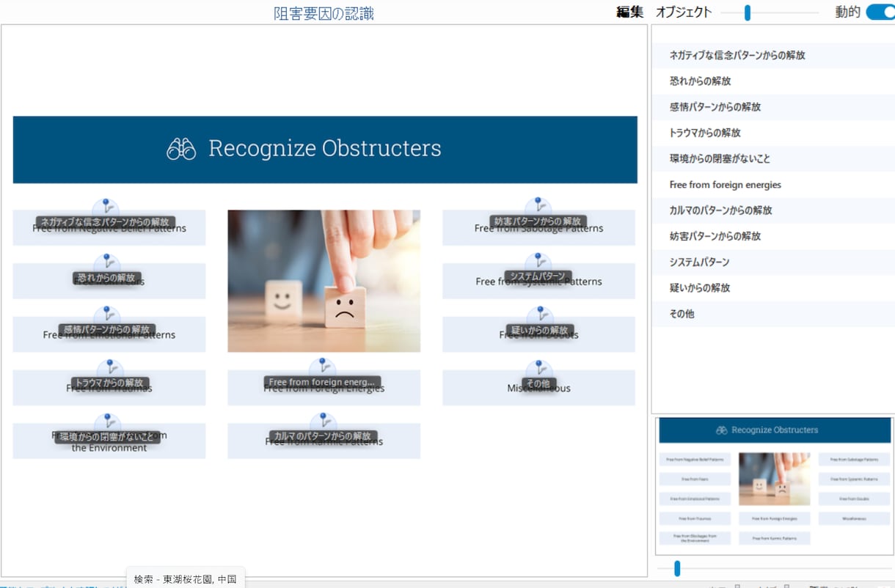Click sad face cube photo on slide

(324, 281)
